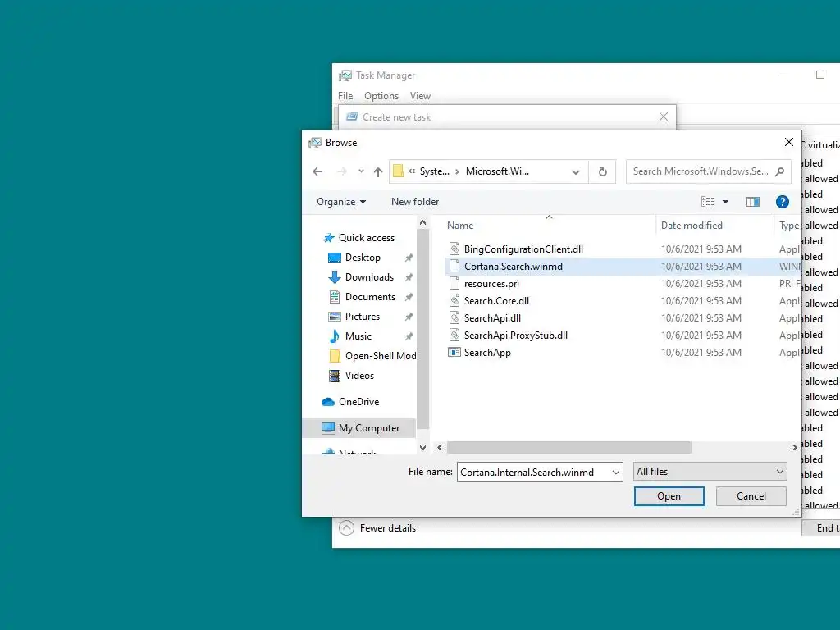Open recent locations chevron beside Forward arrow
840x630 pixels.
(x=361, y=171)
